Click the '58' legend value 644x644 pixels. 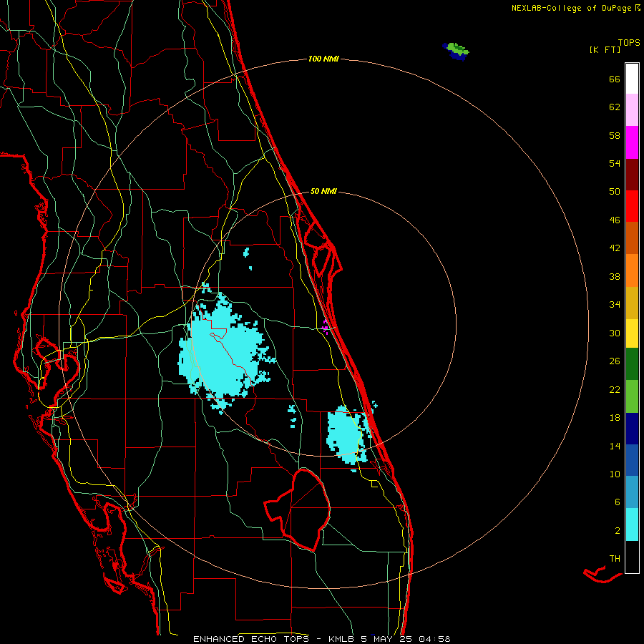point(615,135)
